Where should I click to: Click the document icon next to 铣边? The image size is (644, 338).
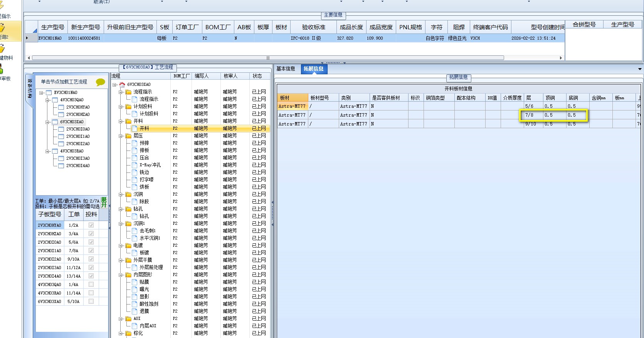tap(135, 172)
